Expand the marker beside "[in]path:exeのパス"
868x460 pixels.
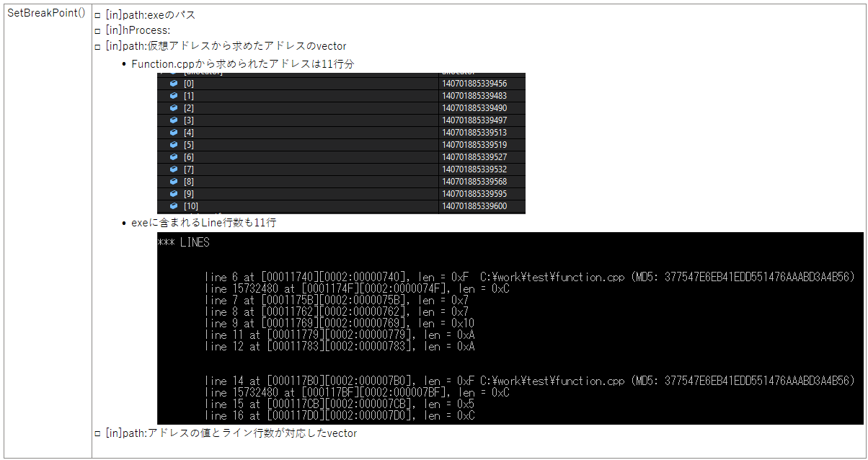point(97,14)
